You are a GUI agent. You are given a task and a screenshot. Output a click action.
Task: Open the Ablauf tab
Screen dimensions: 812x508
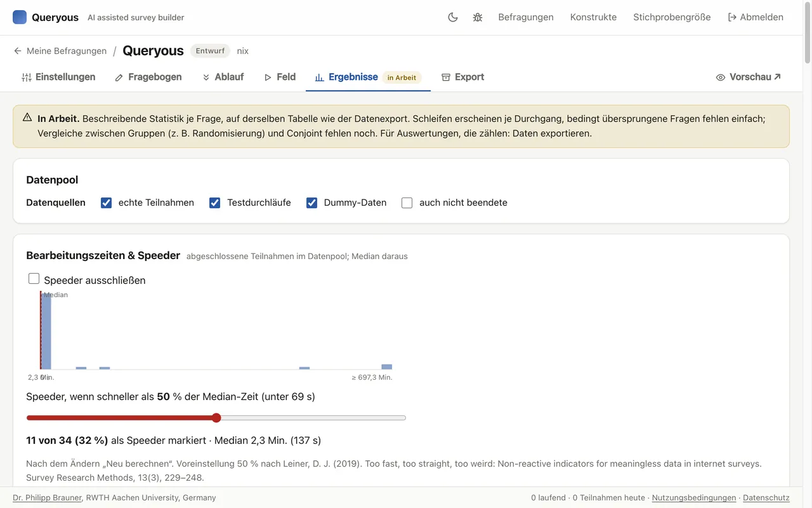pyautogui.click(x=223, y=77)
